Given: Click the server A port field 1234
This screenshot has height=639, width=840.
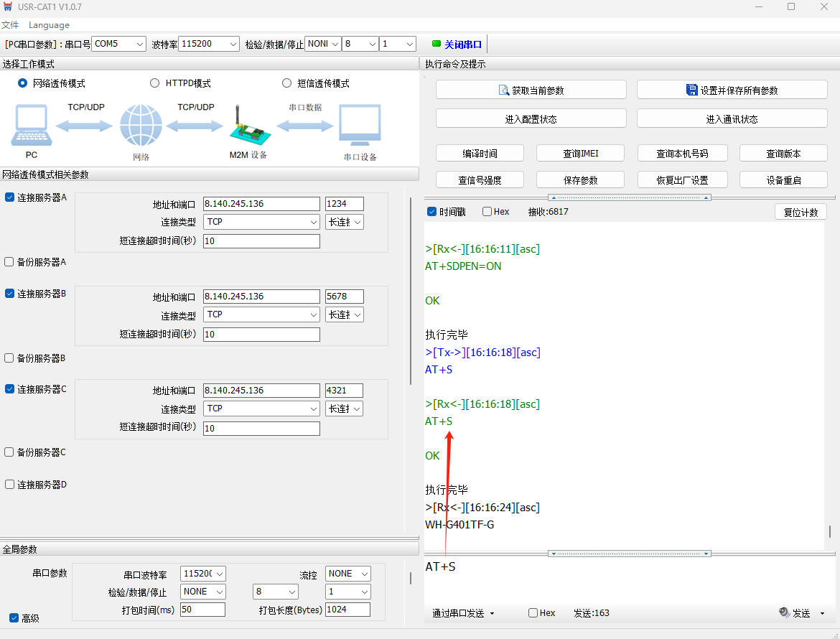Looking at the screenshot, I should click(x=344, y=204).
